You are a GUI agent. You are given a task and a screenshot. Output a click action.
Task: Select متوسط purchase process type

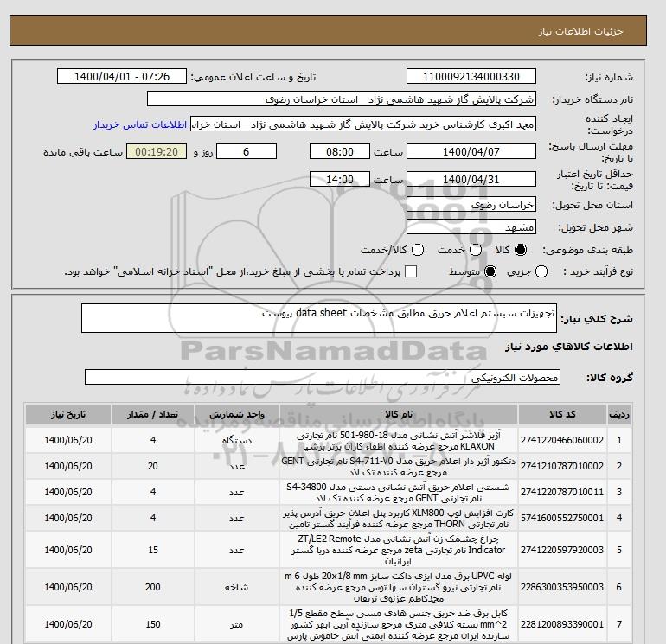click(x=490, y=272)
